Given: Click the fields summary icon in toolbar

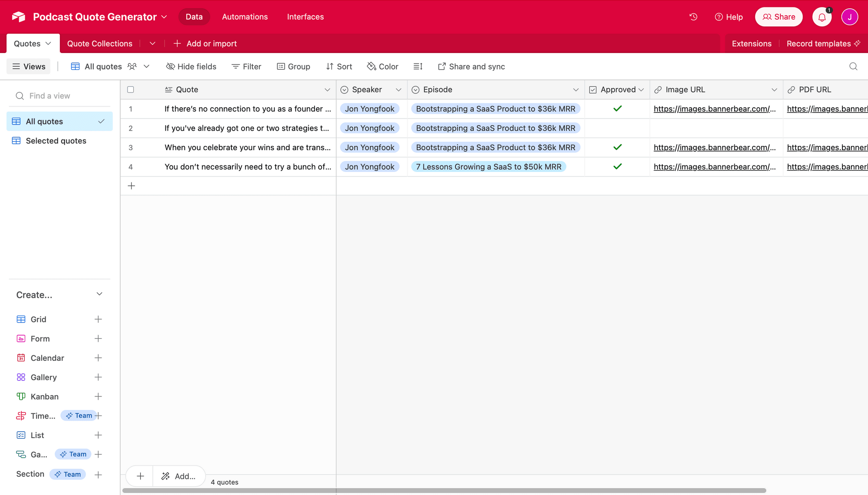Looking at the screenshot, I should click(418, 66).
